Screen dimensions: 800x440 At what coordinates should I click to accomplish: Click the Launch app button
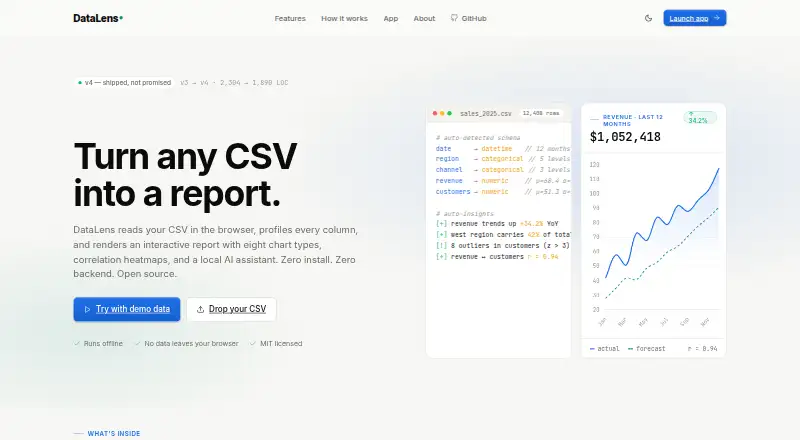(694, 18)
